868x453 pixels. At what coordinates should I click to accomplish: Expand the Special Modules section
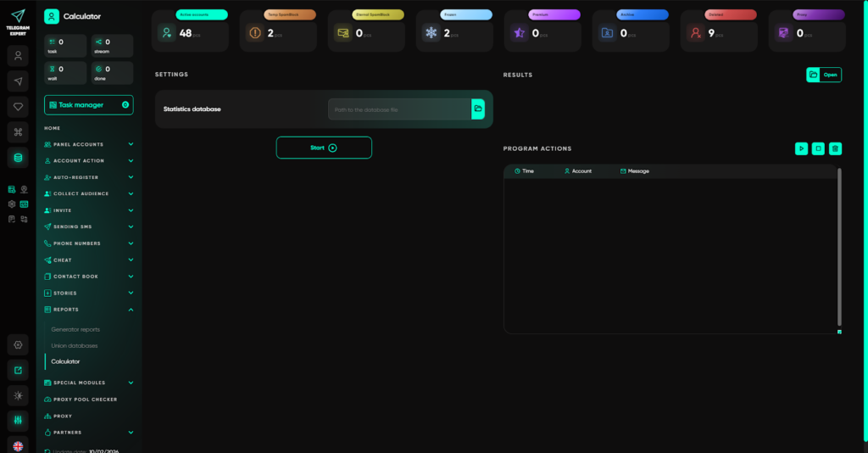(x=89, y=383)
